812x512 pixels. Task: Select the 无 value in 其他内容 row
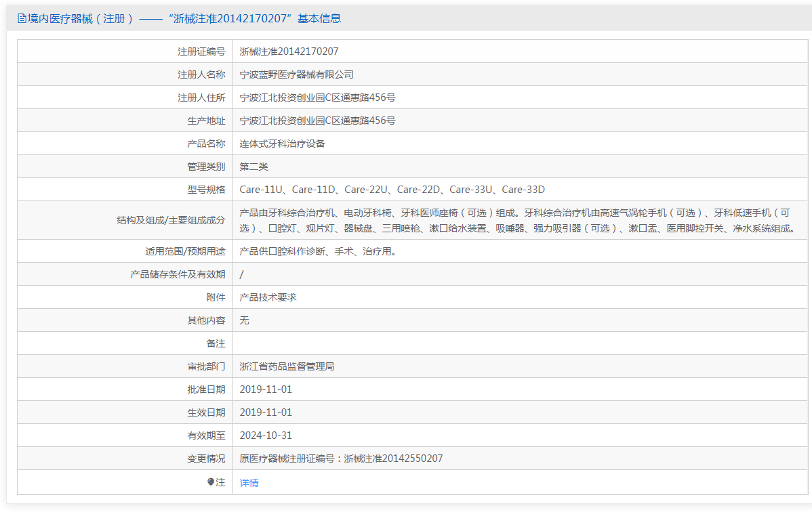[244, 320]
